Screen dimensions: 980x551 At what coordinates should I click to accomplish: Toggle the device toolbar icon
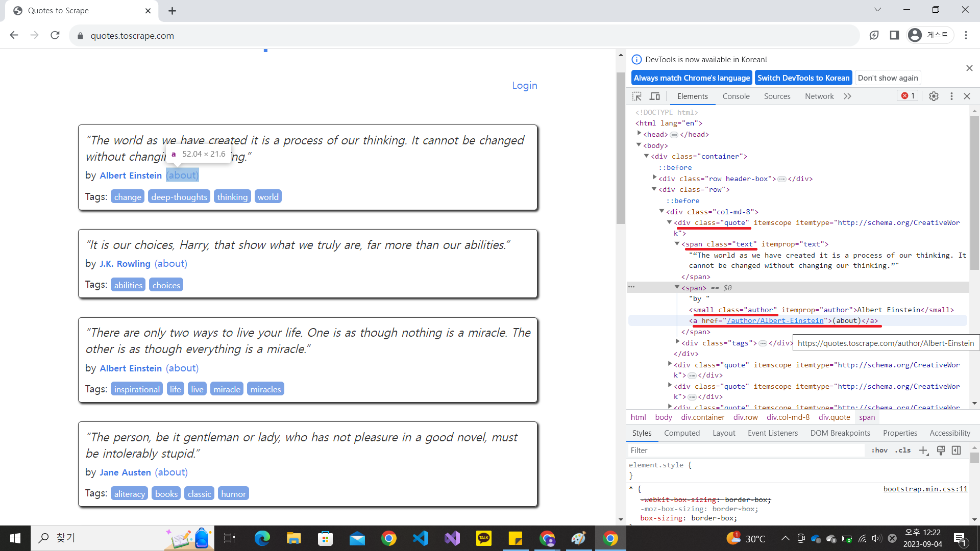point(655,96)
